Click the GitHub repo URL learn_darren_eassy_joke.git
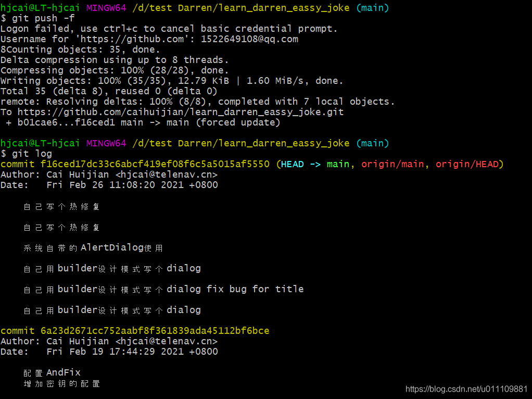Screen dimensions: 532x399 tap(181, 112)
